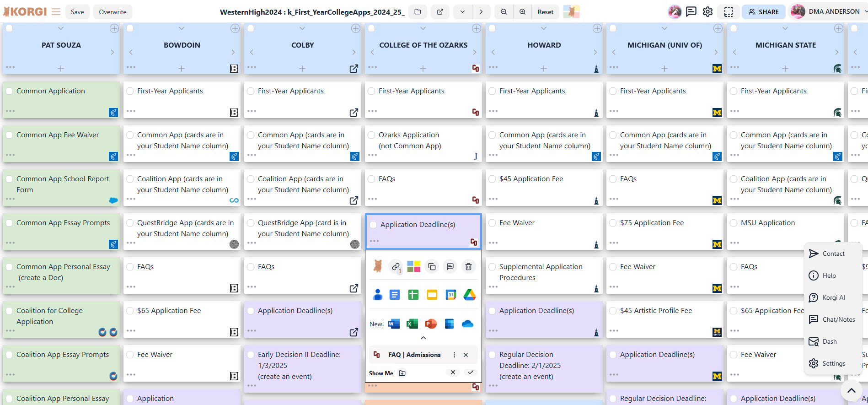Image resolution: width=868 pixels, height=405 pixels.
Task: Check the Ozarks Application card checkbox
Action: pos(371,135)
